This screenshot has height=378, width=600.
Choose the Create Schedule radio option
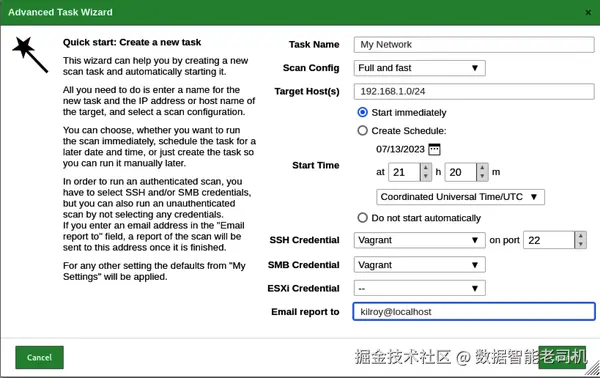362,130
